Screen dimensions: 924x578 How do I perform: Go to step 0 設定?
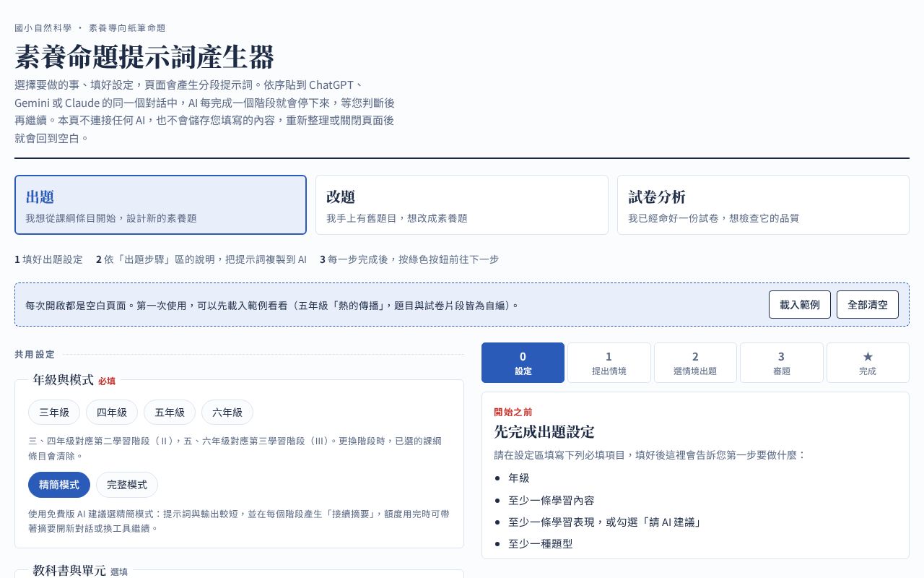[523, 363]
